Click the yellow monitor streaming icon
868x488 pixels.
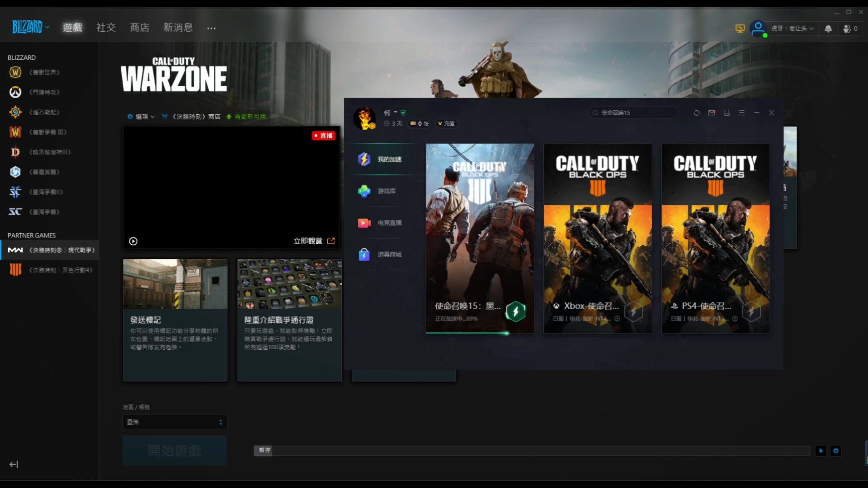(x=740, y=28)
